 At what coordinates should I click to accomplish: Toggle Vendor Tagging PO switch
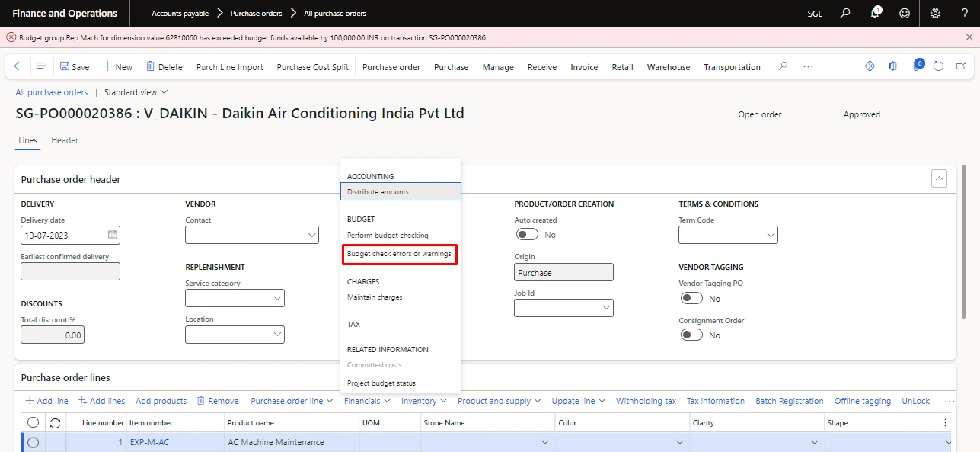pos(691,299)
